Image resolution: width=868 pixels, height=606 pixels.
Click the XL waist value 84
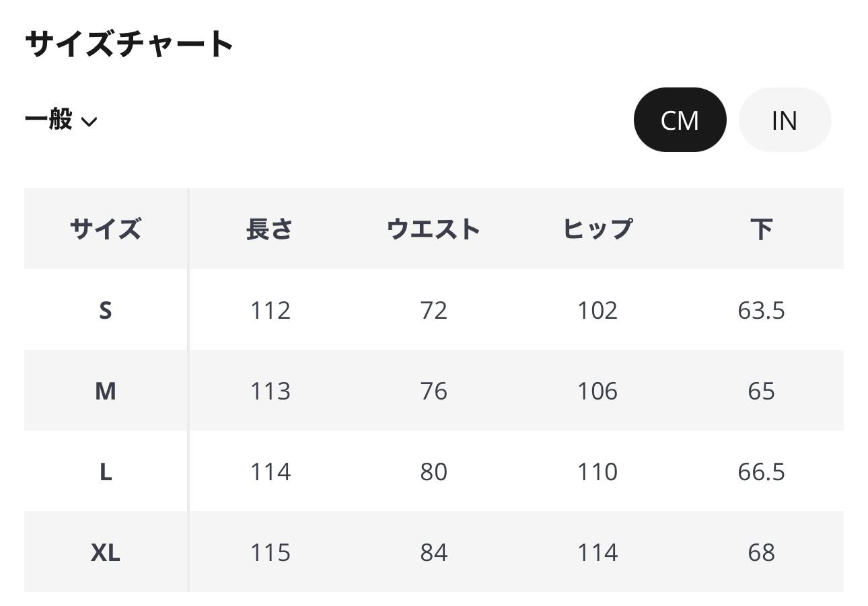(x=433, y=552)
